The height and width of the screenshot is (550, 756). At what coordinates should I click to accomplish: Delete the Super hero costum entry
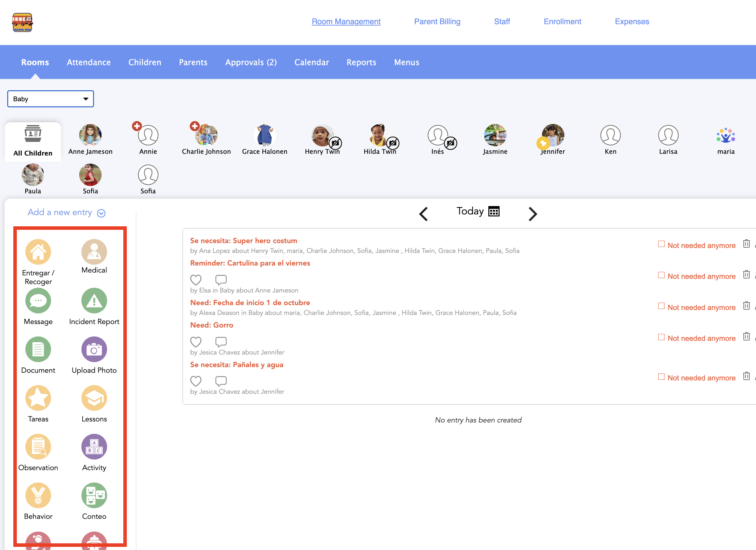(746, 244)
